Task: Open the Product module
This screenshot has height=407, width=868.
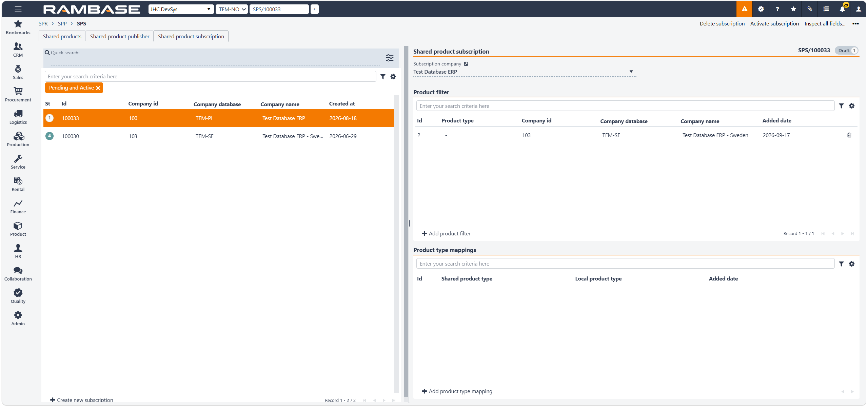Action: [x=18, y=229]
